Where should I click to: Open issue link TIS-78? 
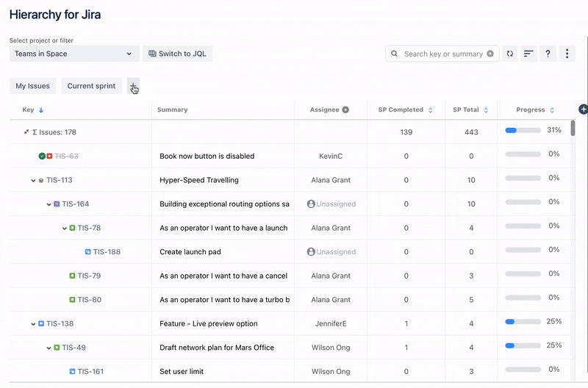pyautogui.click(x=89, y=228)
